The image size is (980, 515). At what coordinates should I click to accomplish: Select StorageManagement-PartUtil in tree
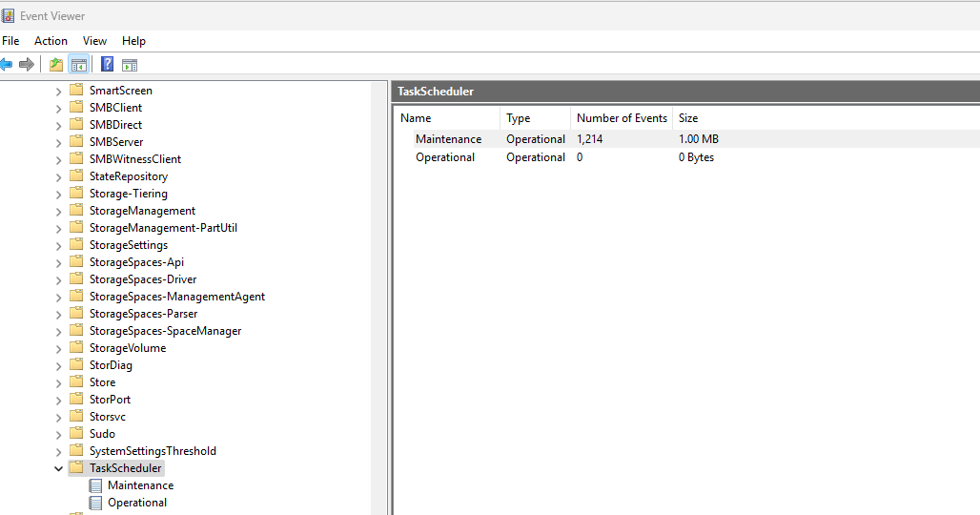tap(163, 228)
